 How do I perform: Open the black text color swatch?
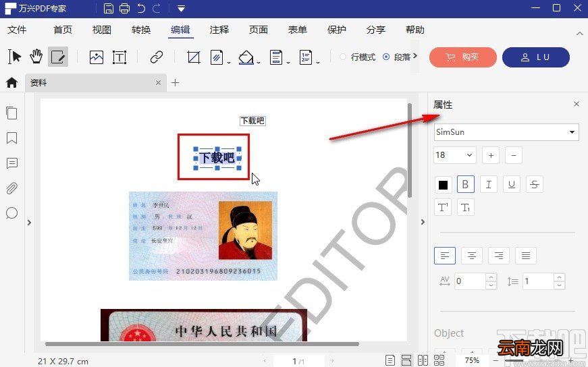tap(443, 184)
